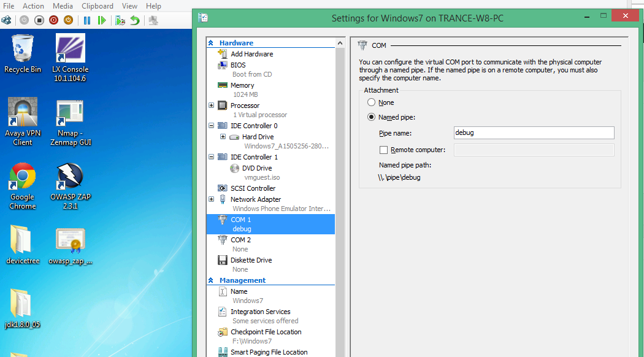Select the Memory settings item

pos(242,85)
